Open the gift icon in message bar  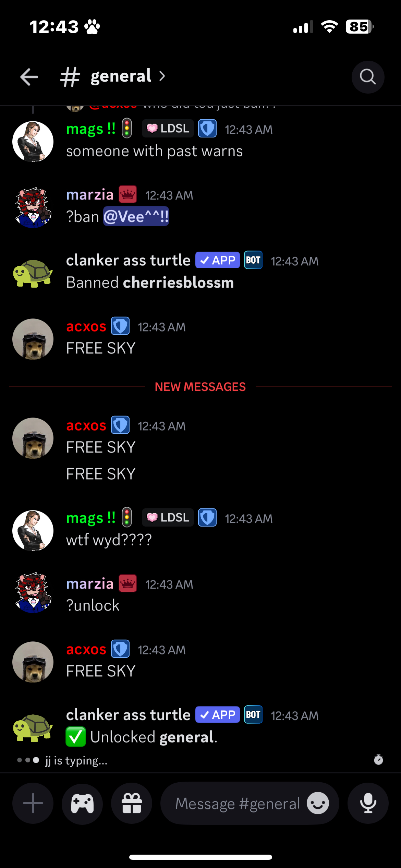pyautogui.click(x=132, y=803)
